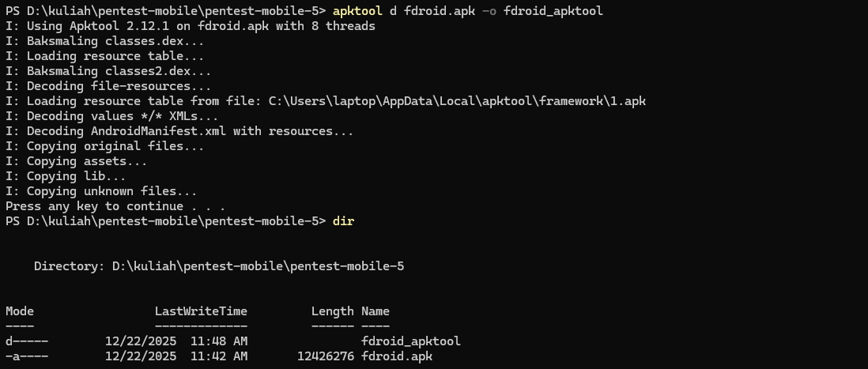This screenshot has height=369, width=868.
Task: Click the fdroid.apk file entry in the listing
Action: [396, 356]
